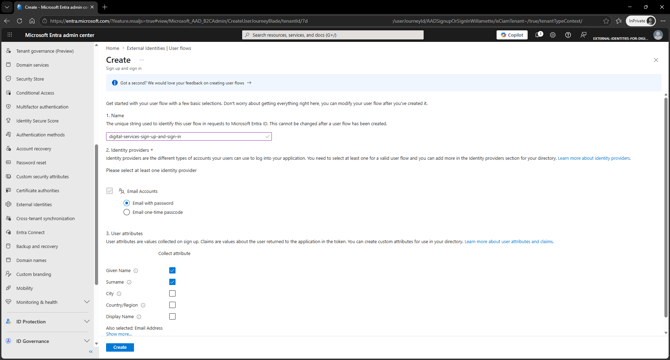Check the Display Name attribute
Screen dimensions: 670x360
pyautogui.click(x=172, y=316)
